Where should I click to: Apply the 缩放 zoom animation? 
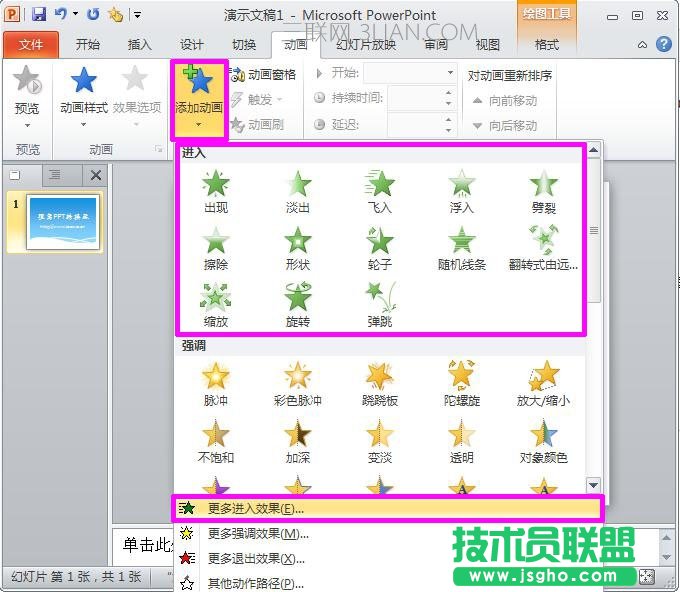click(216, 305)
